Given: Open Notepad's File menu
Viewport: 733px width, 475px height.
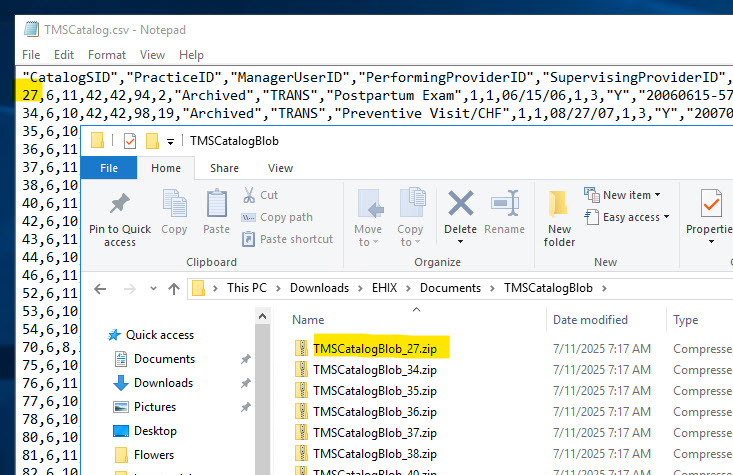Looking at the screenshot, I should (31, 55).
